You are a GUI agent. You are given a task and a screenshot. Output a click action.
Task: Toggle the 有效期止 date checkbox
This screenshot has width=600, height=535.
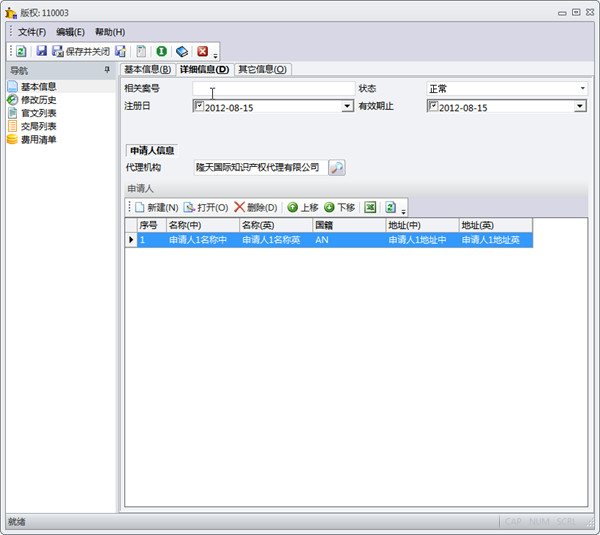coord(433,106)
